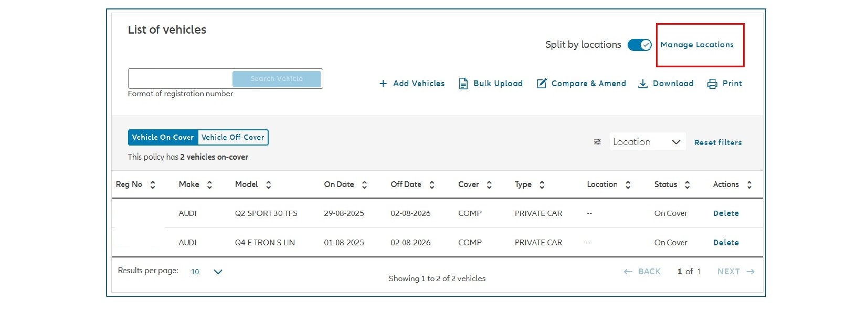The image size is (868, 310).
Task: Sort by Status column arrows
Action: pos(687,184)
